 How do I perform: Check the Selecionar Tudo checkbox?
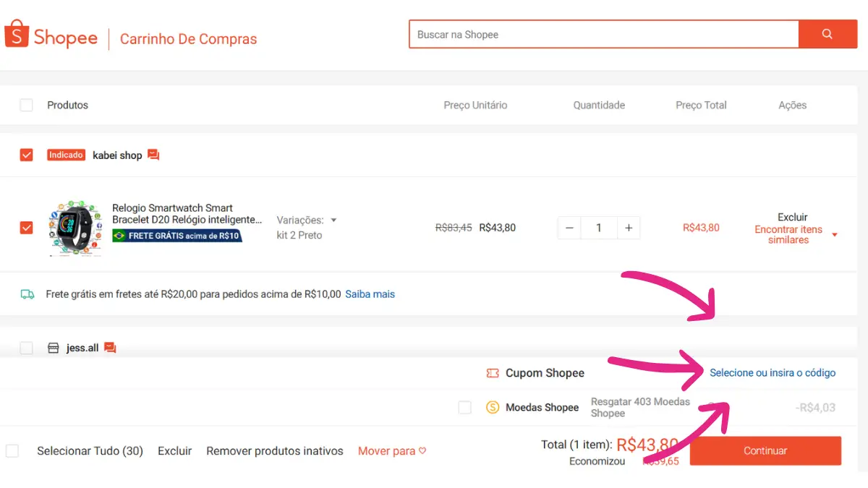click(x=12, y=450)
